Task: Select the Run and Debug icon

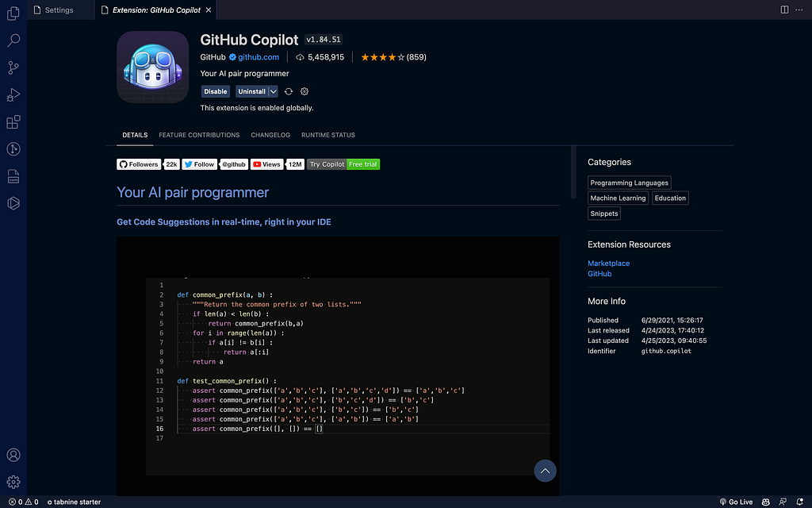Action: point(13,94)
